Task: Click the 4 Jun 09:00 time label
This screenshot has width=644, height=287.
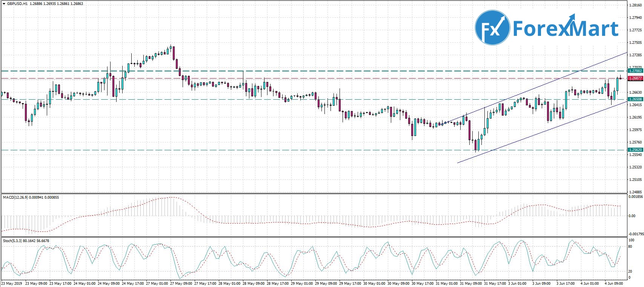Action: 613,284
